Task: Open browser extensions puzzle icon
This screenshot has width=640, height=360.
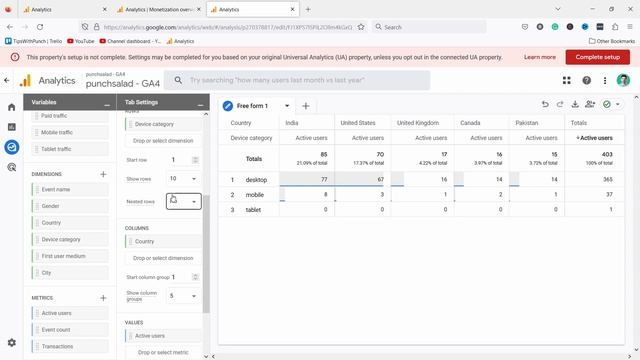Action: [x=615, y=27]
